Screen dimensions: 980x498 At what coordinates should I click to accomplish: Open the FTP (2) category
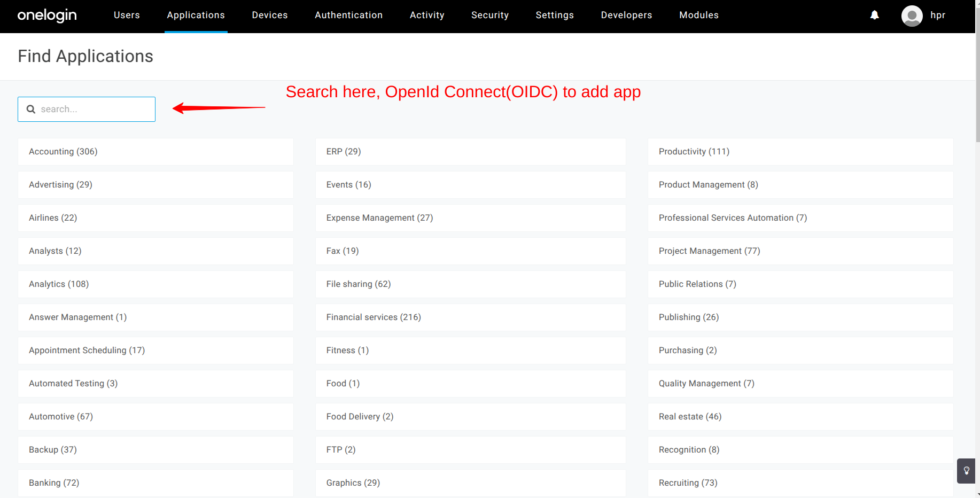(471, 450)
